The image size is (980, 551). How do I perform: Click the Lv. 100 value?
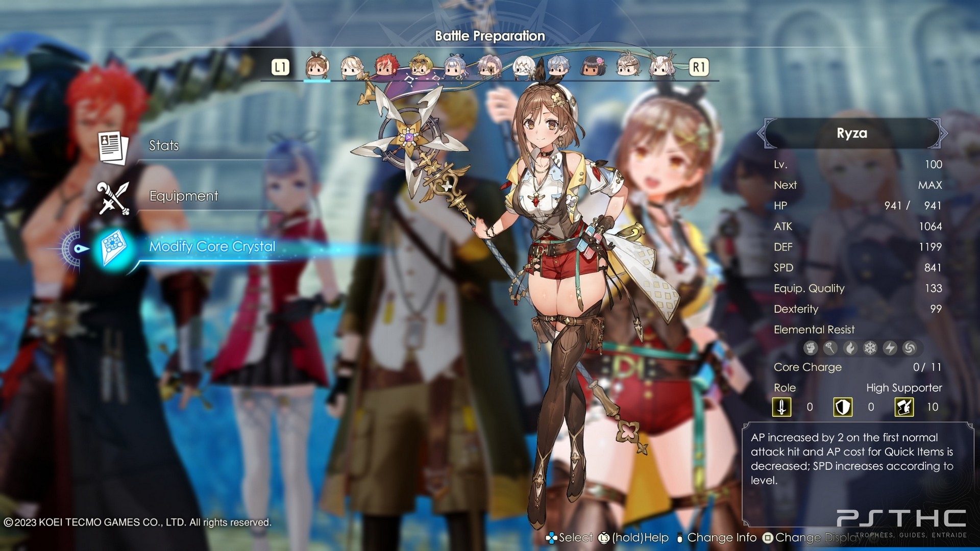point(934,164)
